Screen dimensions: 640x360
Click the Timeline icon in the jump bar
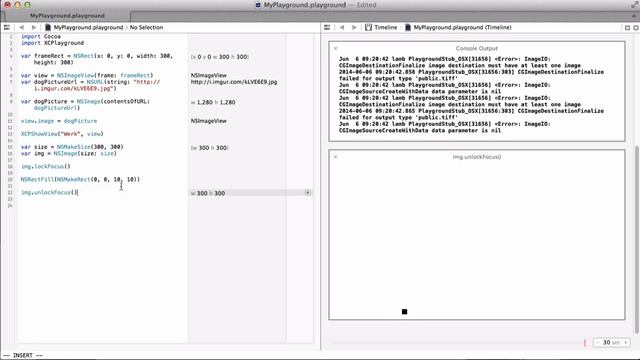click(x=368, y=27)
